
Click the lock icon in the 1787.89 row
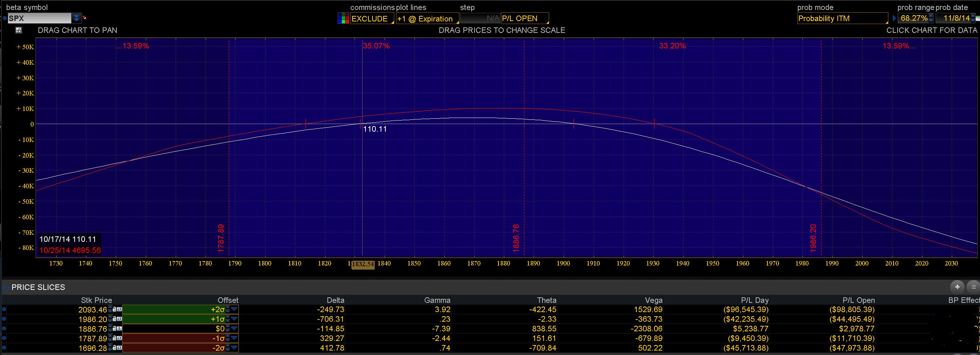click(115, 338)
